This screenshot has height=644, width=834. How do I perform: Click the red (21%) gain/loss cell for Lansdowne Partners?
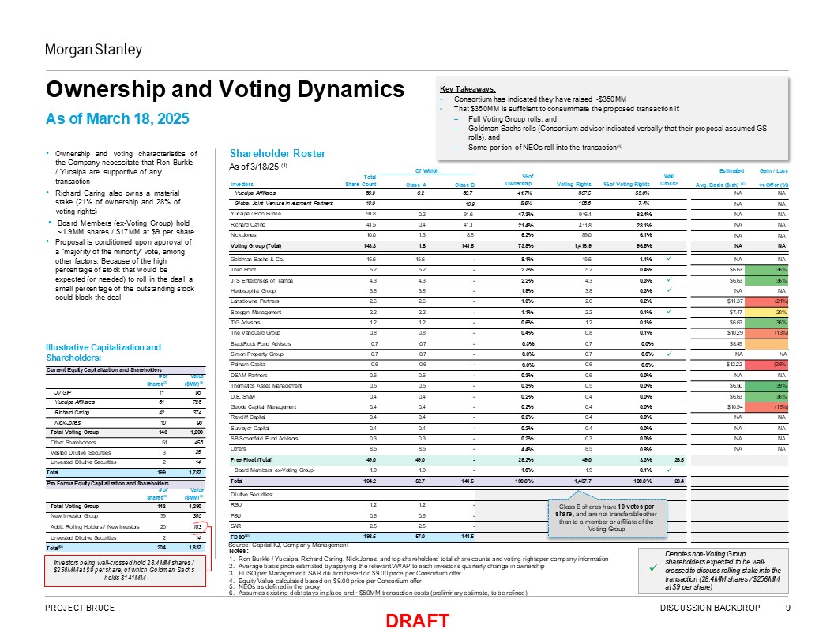coord(766,301)
